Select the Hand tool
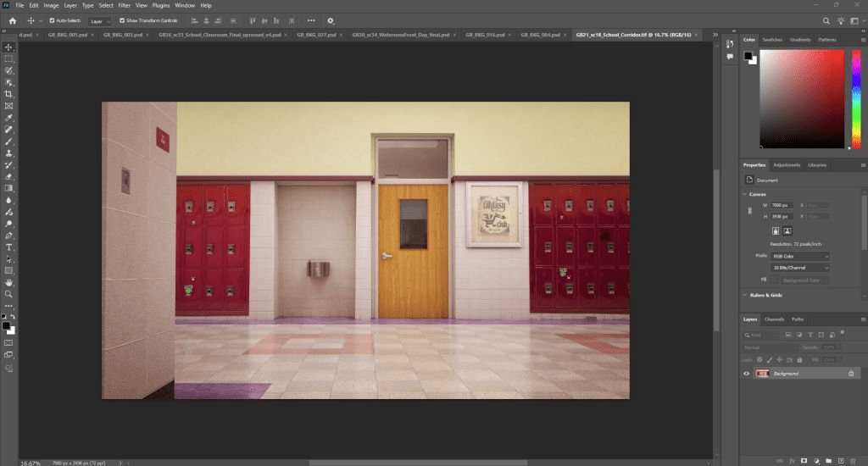The width and height of the screenshot is (868, 466). tap(8, 283)
